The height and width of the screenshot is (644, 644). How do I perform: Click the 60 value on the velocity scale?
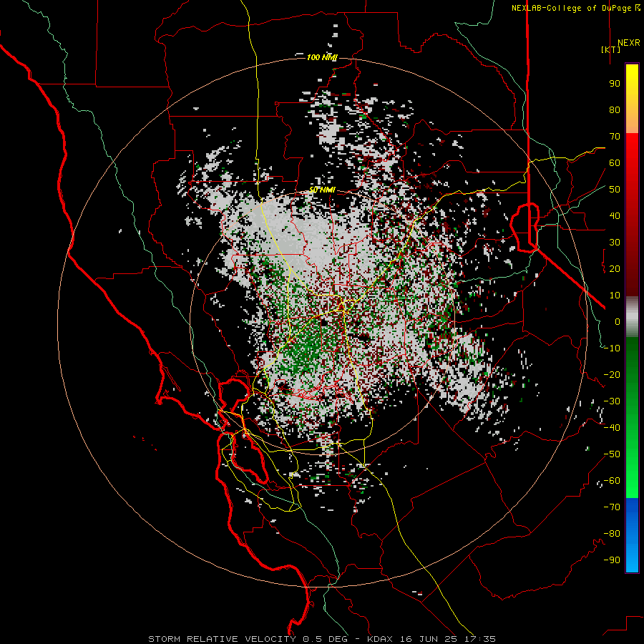click(x=615, y=163)
